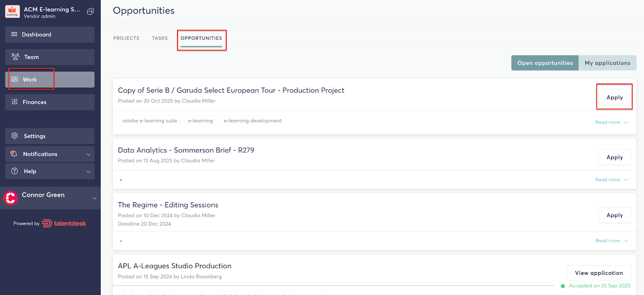Open Settings using the gear icon
The width and height of the screenshot is (644, 295).
click(x=15, y=136)
